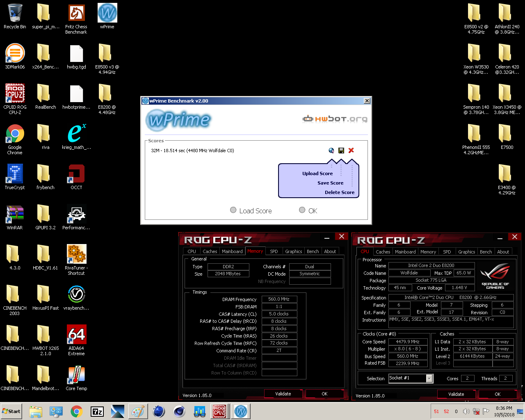The image size is (525, 420).
Task: Click the red X delete score icon
Action: point(351,151)
